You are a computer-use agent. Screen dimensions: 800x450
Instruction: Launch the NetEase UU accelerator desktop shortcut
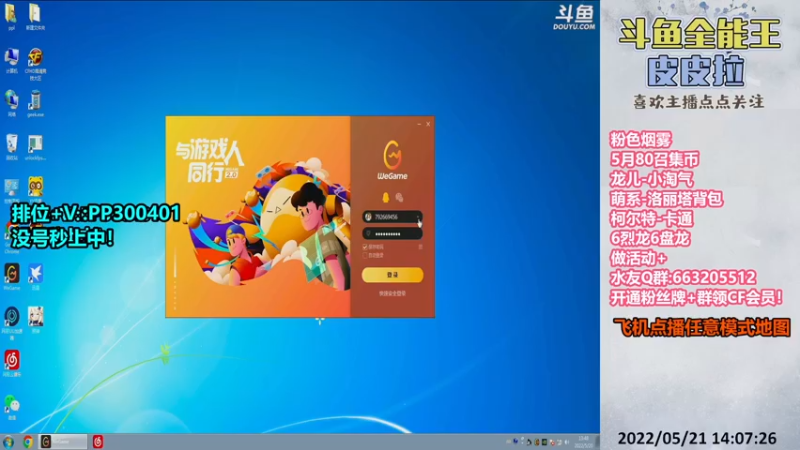tap(12, 323)
